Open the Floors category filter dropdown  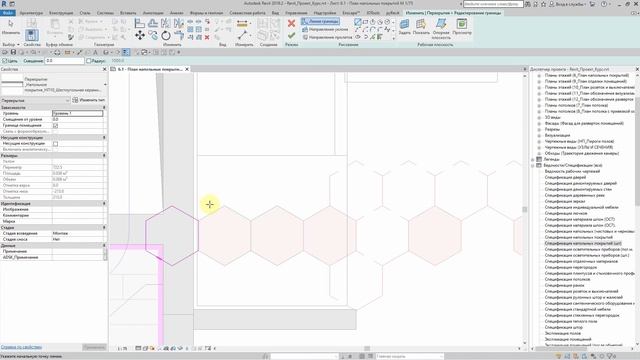tap(36, 100)
